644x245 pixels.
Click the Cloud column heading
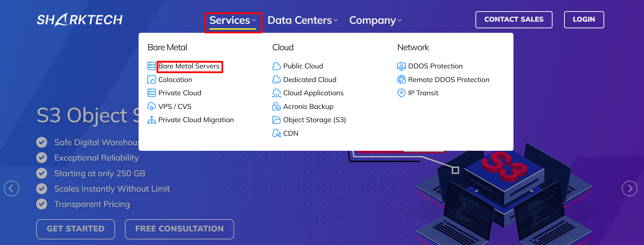pos(283,47)
